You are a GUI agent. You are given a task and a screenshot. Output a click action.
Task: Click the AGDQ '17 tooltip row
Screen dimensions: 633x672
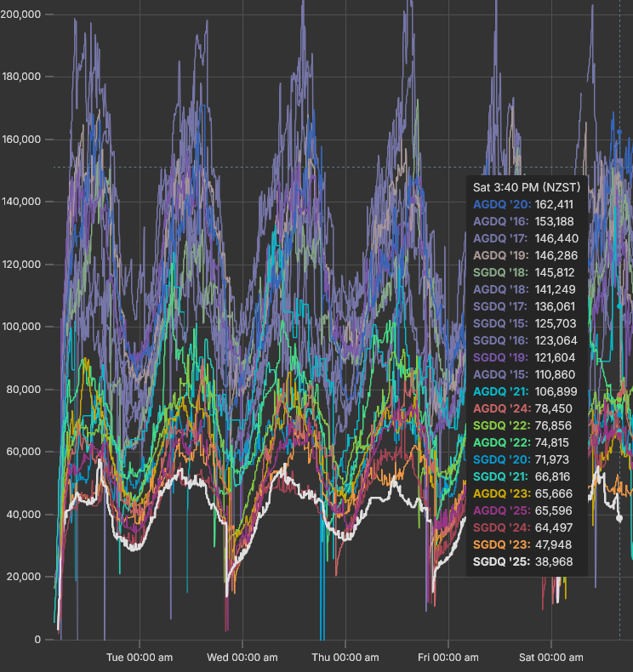pos(526,238)
